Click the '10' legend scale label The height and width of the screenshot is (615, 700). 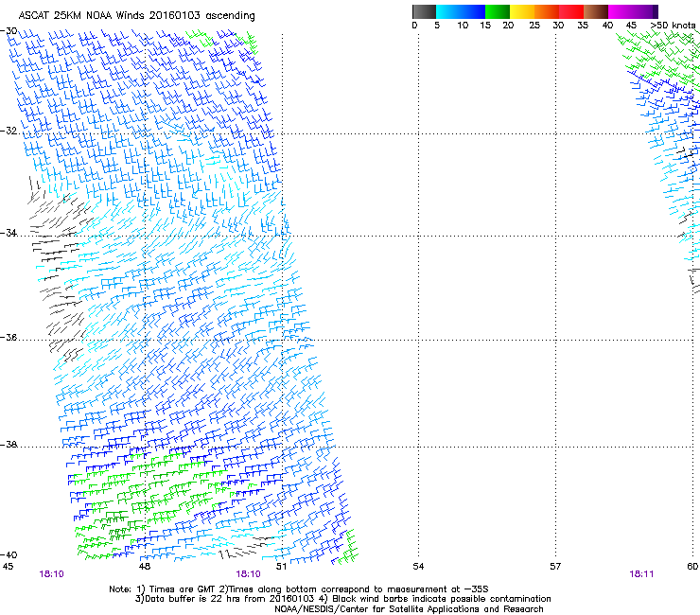tap(463, 25)
